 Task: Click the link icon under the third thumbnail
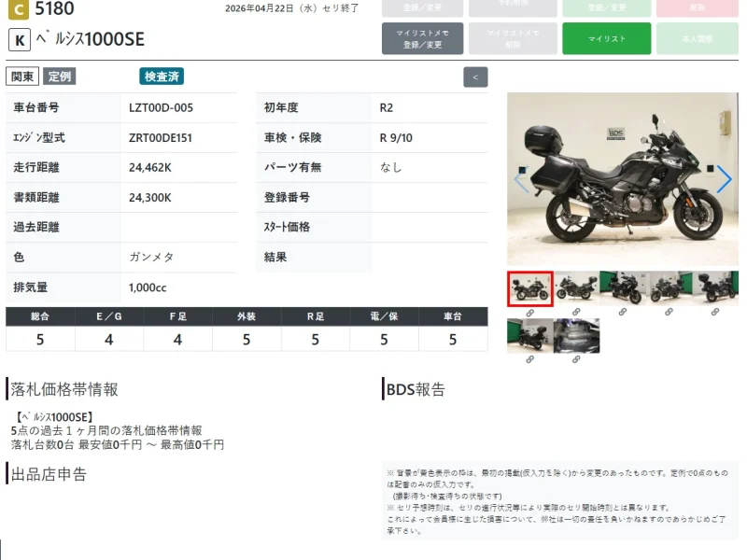pyautogui.click(x=622, y=312)
